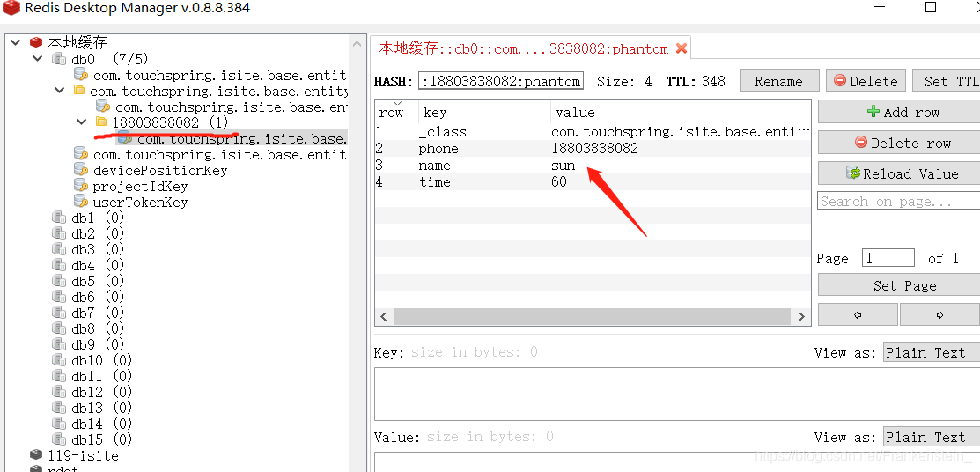Select the name value sun

[x=564, y=166]
